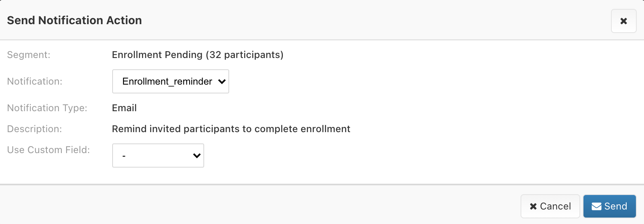Click the Use Custom Field chevron arrow
The width and height of the screenshot is (644, 224).
tap(197, 156)
